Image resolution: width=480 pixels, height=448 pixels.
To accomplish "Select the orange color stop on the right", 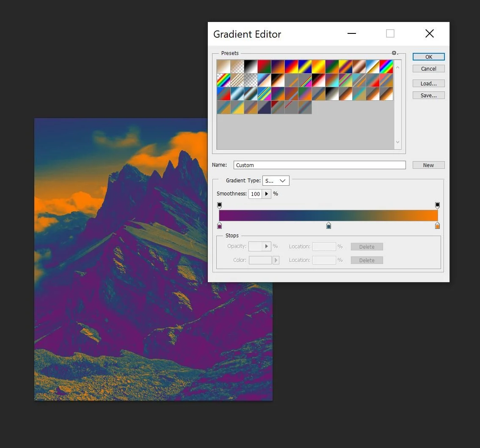I will point(437,225).
